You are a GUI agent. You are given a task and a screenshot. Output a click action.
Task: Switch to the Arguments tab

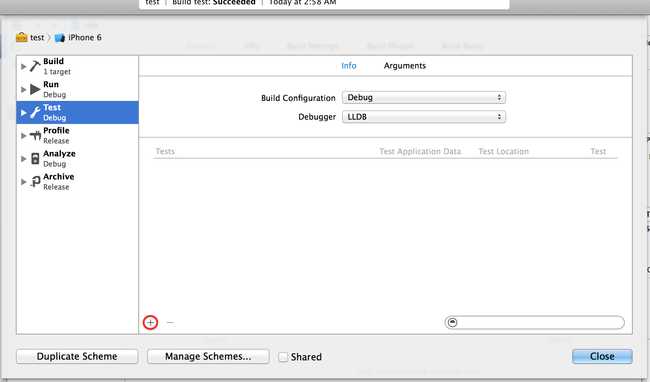point(405,65)
